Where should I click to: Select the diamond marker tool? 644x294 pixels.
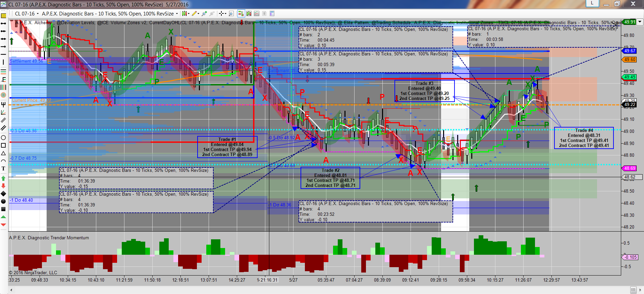(x=3, y=194)
